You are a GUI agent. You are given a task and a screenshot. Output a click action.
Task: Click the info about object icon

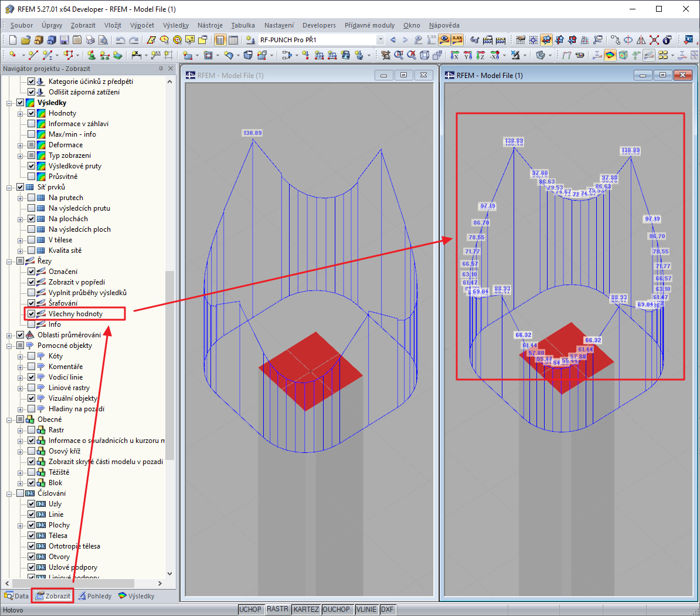[667, 40]
